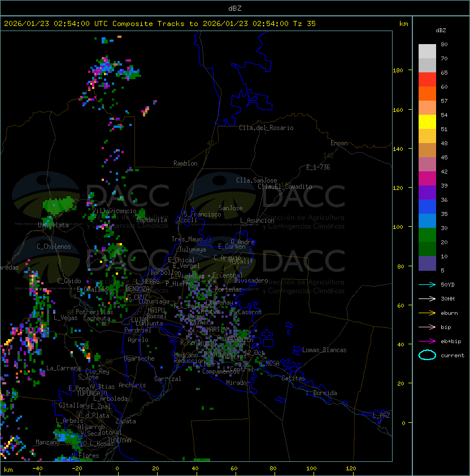This screenshot has height=476, width=470.
Task: Click the 'Ugarteche' place label
Action: [140, 358]
